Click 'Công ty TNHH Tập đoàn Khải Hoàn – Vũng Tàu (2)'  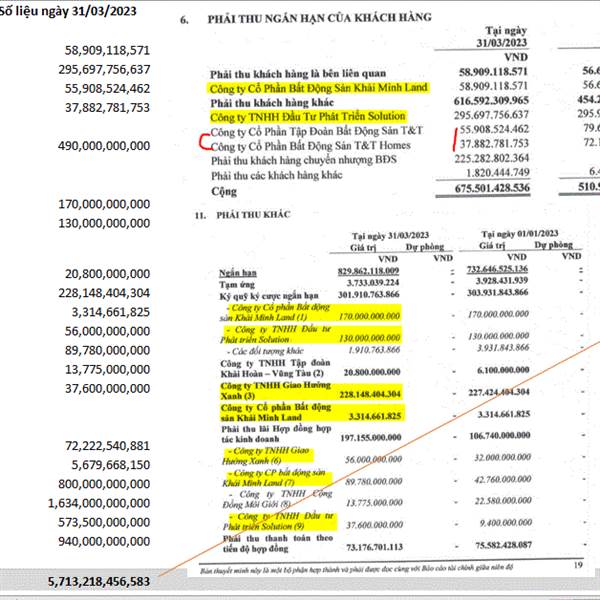click(x=275, y=368)
